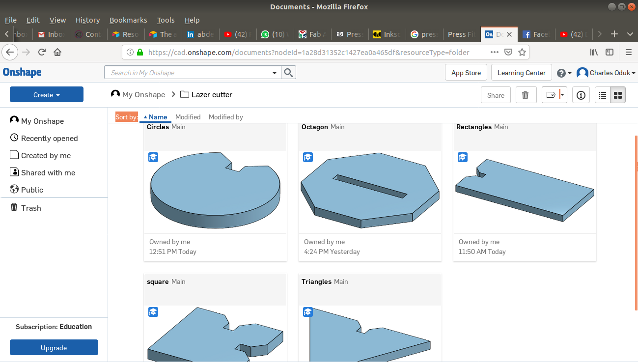
Task: Open the Learning Center
Action: point(521,73)
